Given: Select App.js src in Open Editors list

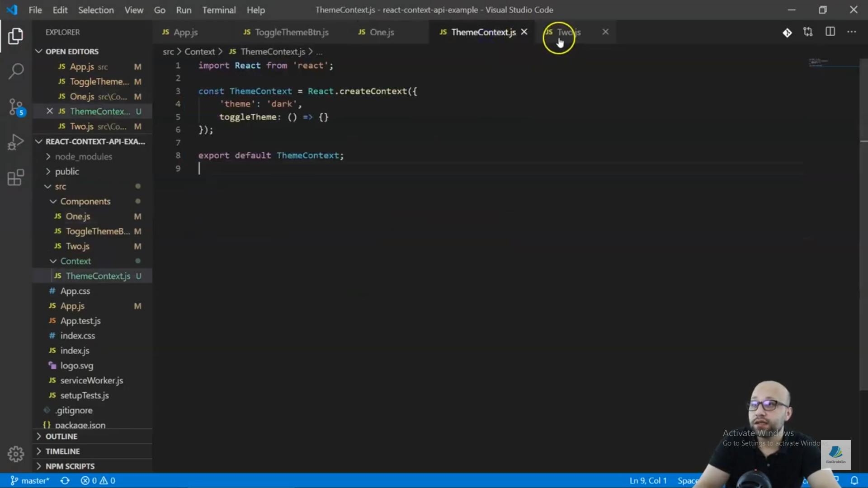Looking at the screenshot, I should tap(89, 66).
